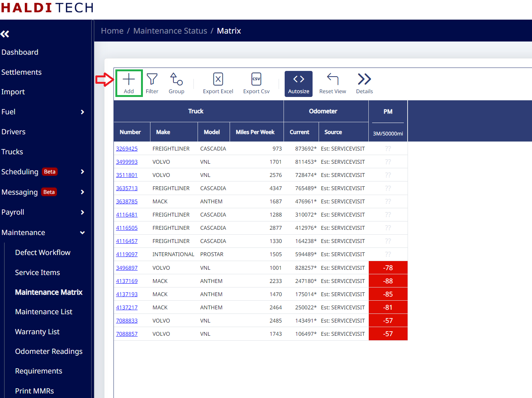Image resolution: width=532 pixels, height=398 pixels.
Task: Sort by Current odometer header
Action: (x=301, y=132)
